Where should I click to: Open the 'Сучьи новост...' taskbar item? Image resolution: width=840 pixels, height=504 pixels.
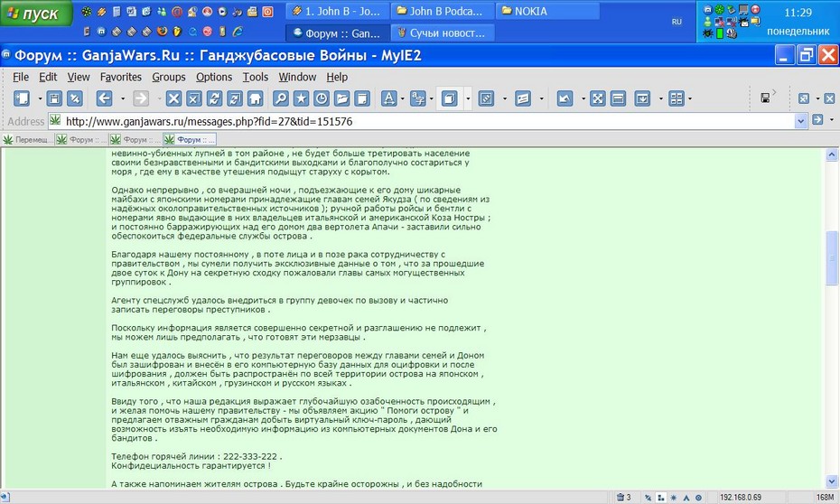point(443,33)
